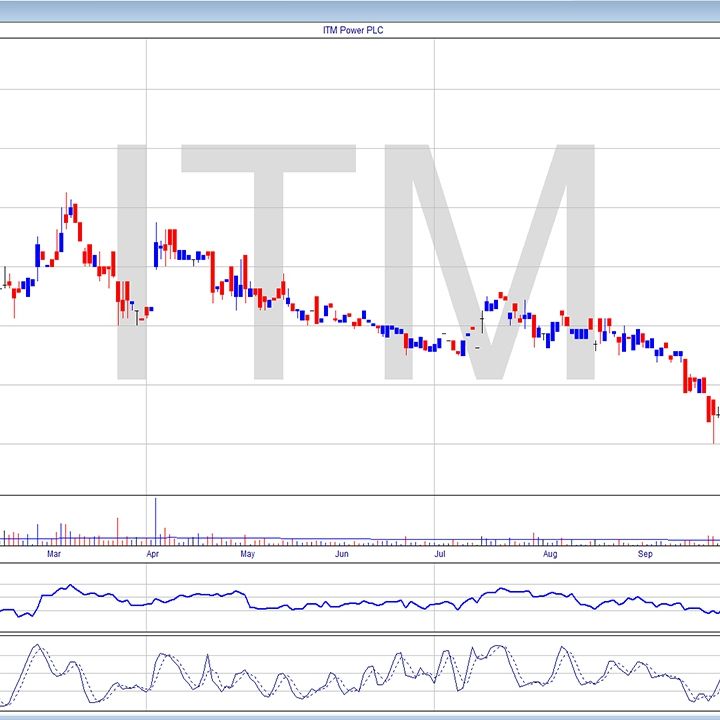Select the Mar label on date axis
The width and height of the screenshot is (720, 720).
(x=55, y=553)
